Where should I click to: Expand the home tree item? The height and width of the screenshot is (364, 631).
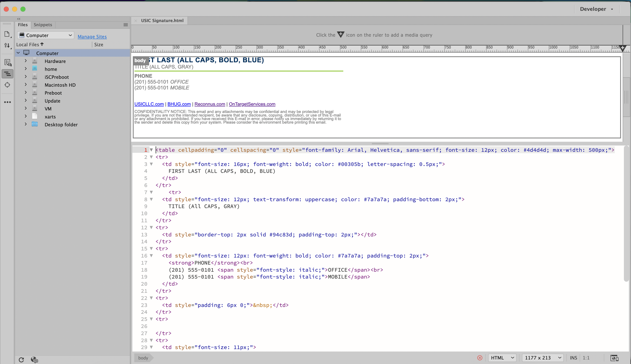click(x=26, y=69)
